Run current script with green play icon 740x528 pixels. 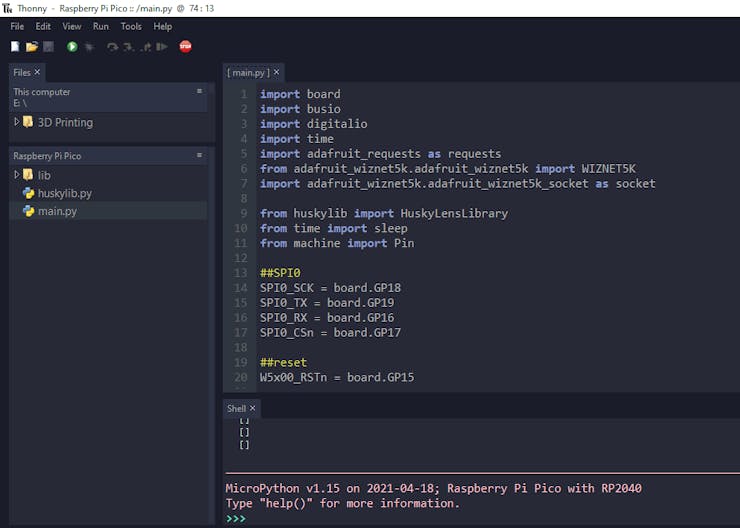click(72, 47)
